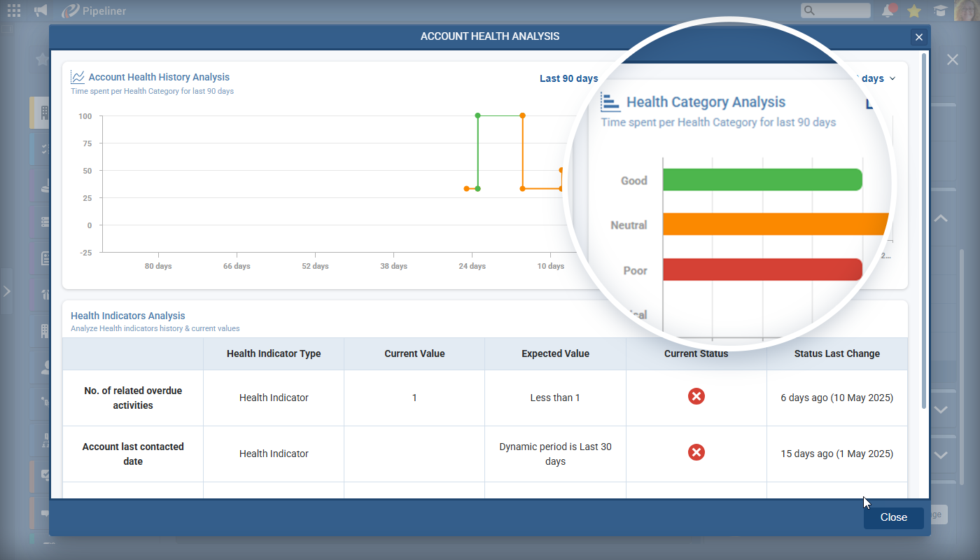Click the Health Category Analysis bar chart icon
The width and height of the screenshot is (980, 560).
(610, 102)
